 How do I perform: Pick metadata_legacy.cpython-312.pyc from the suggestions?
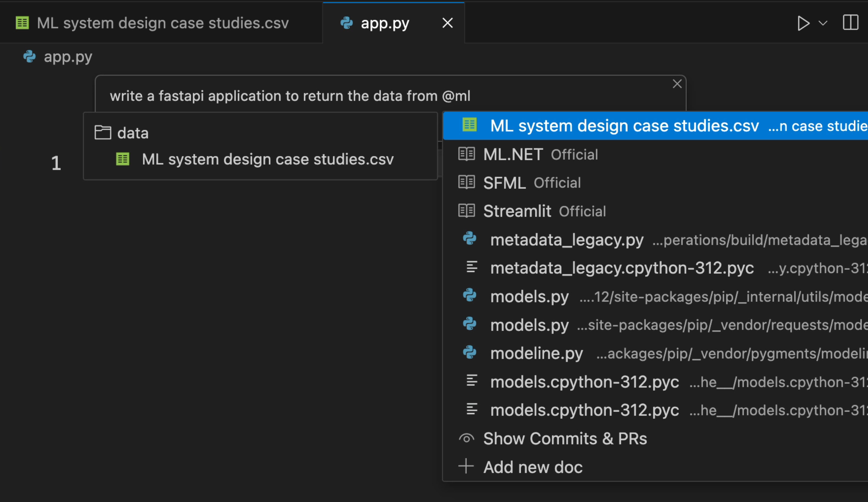[655, 268]
